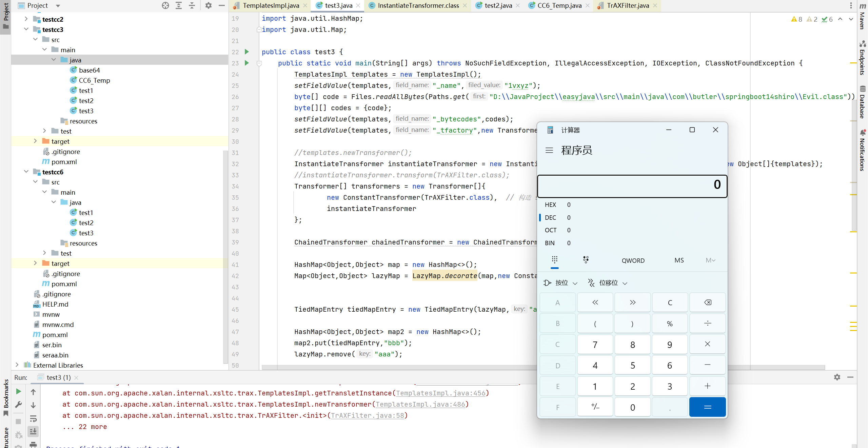
Task: Open Notifications tool window
Action: 862,150
